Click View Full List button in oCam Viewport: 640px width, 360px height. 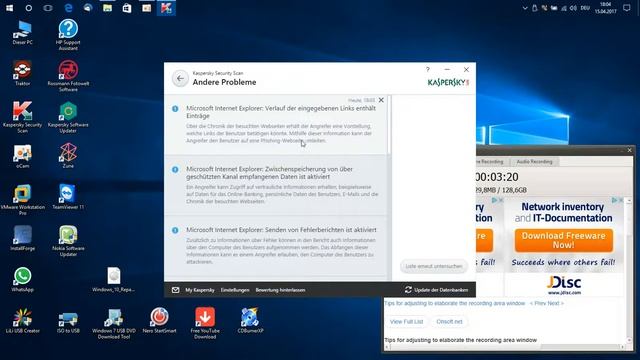406,322
